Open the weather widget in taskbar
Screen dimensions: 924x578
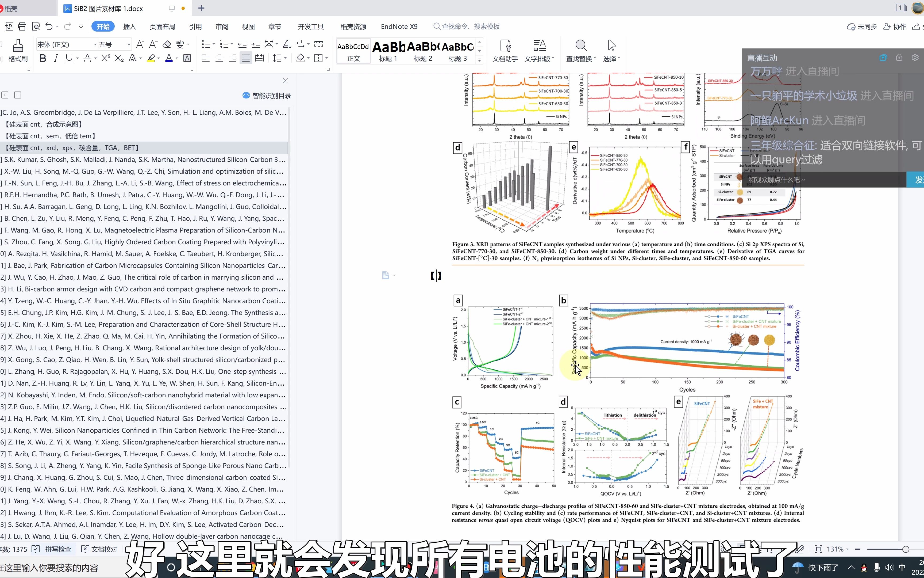point(815,568)
